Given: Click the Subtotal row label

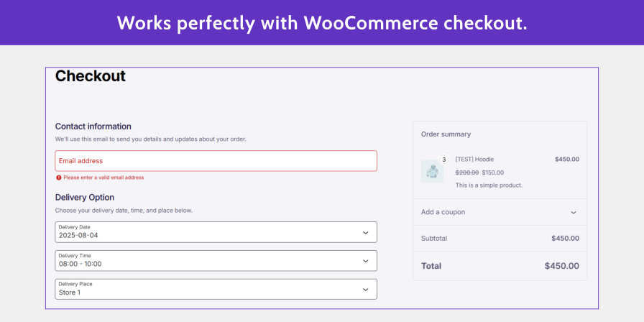Looking at the screenshot, I should 434,239.
